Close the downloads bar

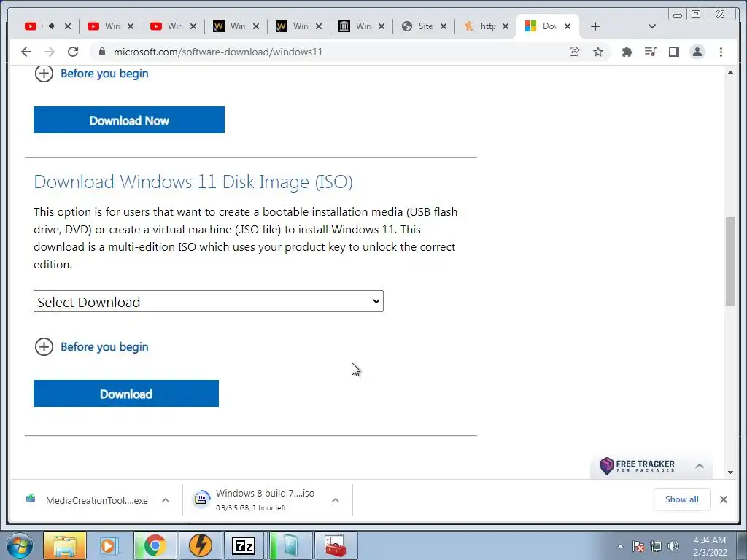[723, 499]
